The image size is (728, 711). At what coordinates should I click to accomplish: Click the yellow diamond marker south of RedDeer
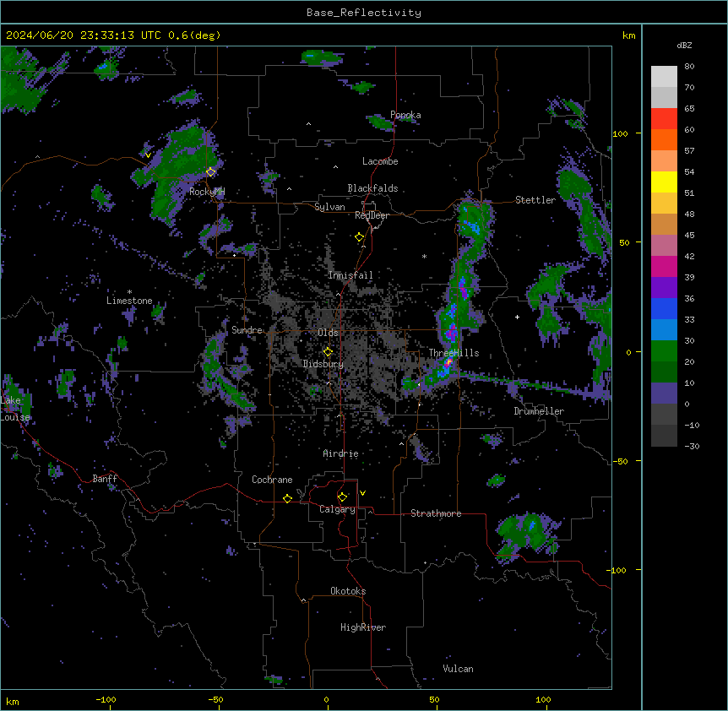[x=360, y=236]
